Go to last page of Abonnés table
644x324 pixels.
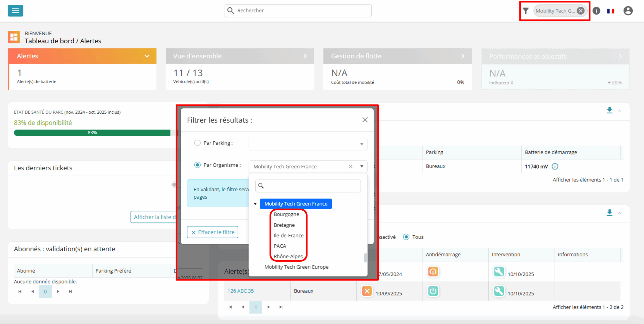70,292
